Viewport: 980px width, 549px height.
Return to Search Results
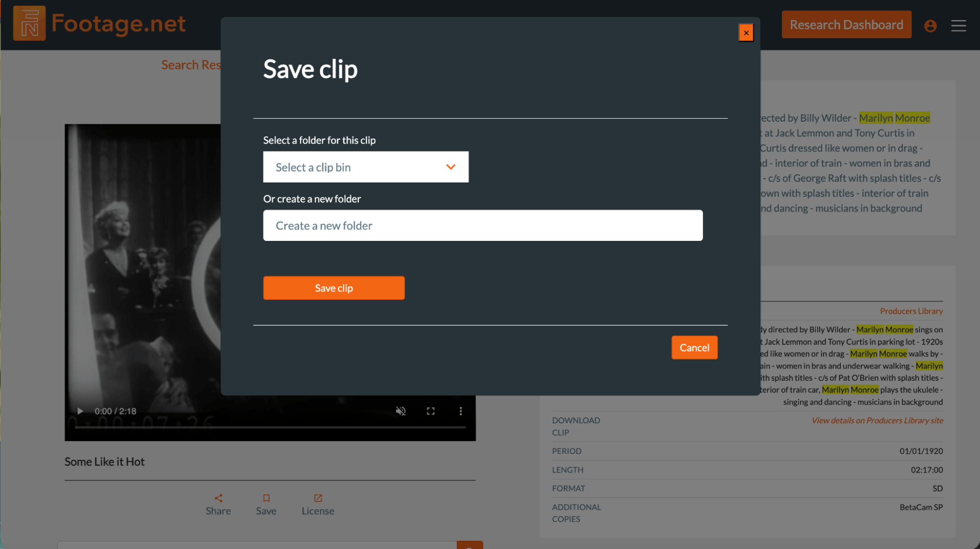point(191,65)
